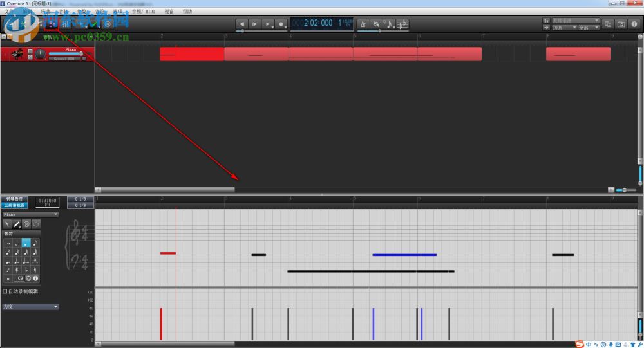Click the G 1/8 grid button
Image resolution: width=644 pixels, height=348 pixels.
click(x=80, y=199)
